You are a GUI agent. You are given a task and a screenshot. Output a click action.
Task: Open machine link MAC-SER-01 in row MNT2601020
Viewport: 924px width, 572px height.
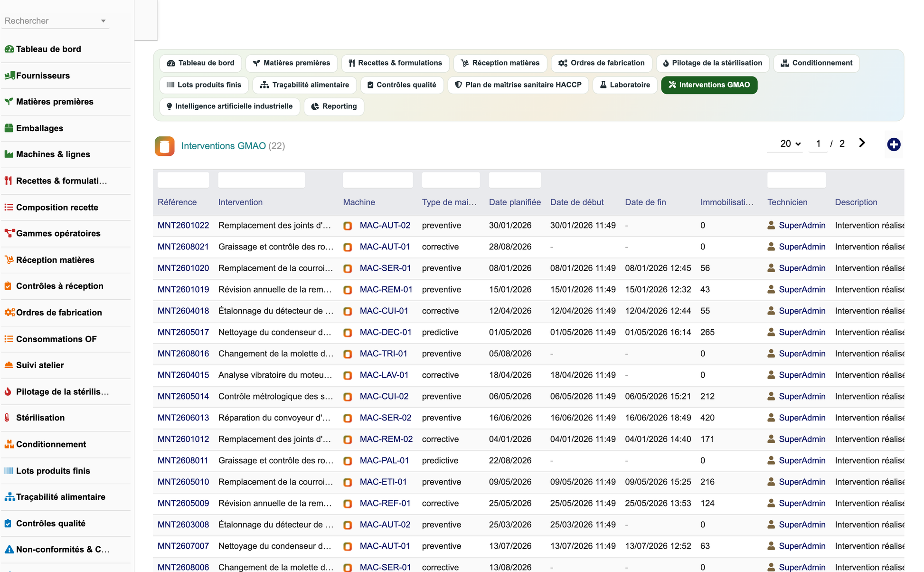point(386,268)
